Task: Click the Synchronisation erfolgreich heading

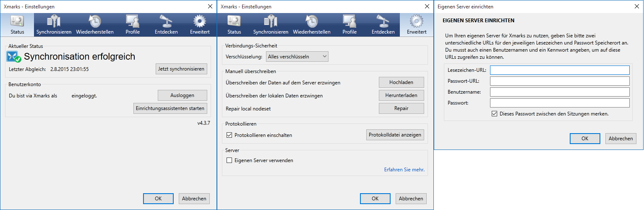Action: [80, 57]
